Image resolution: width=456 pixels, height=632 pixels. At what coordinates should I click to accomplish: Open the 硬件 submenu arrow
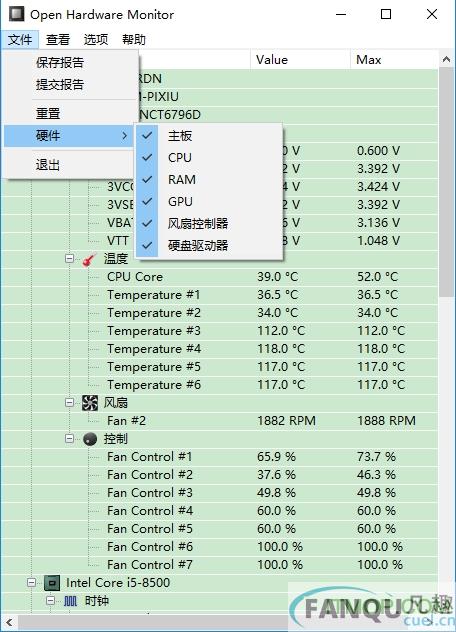[125, 136]
